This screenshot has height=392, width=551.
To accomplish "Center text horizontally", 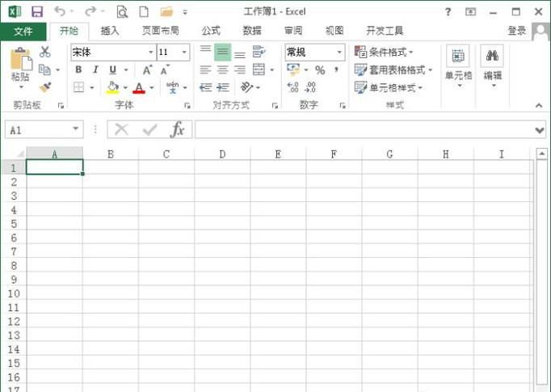I will pyautogui.click(x=222, y=70).
